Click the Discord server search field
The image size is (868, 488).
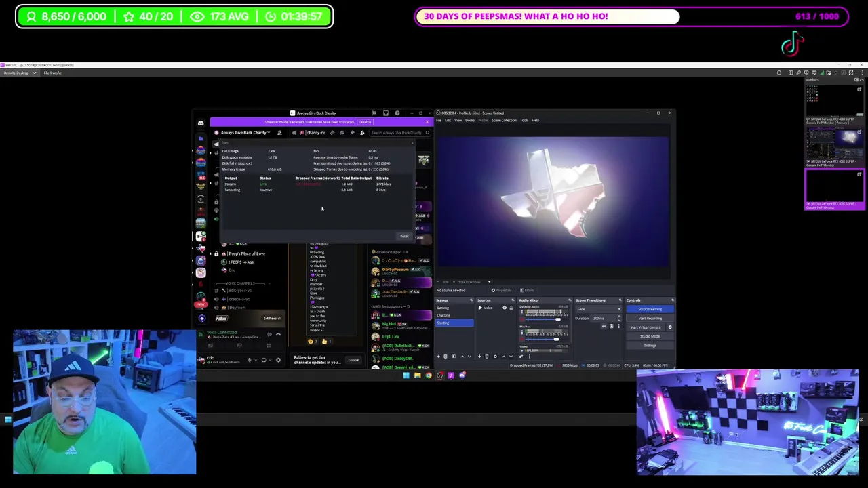tap(400, 133)
